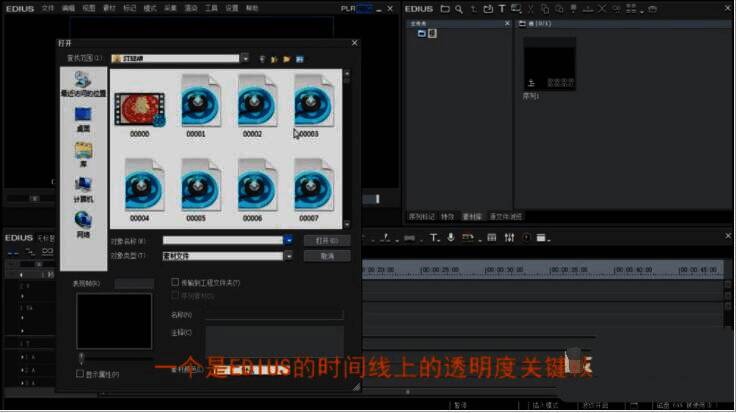Click the bin folder icon in asset toolbar
Screen dimensions: 738x413
click(x=444, y=9)
